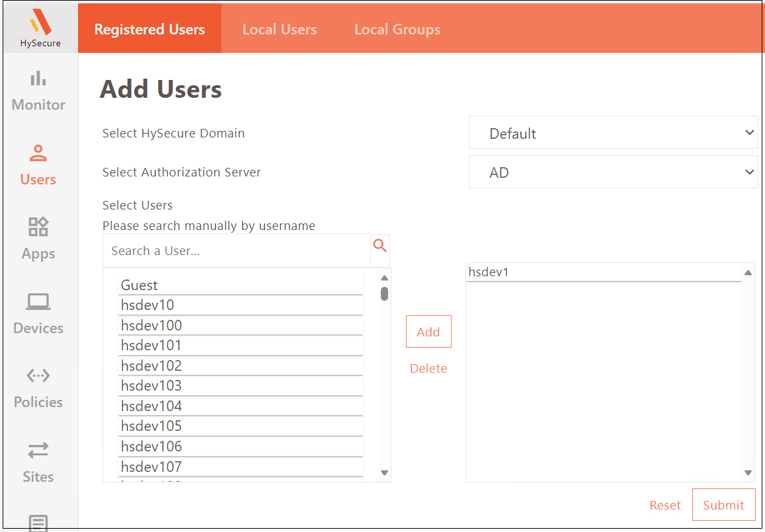Viewport: 765px width, 532px height.
Task: Switch to the Local Users tab
Action: tap(279, 30)
